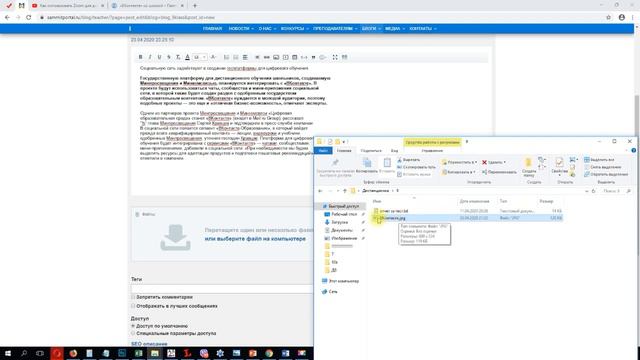640x360 pixels.
Task: Click the clear formatting icon in editor
Action: tap(178, 57)
